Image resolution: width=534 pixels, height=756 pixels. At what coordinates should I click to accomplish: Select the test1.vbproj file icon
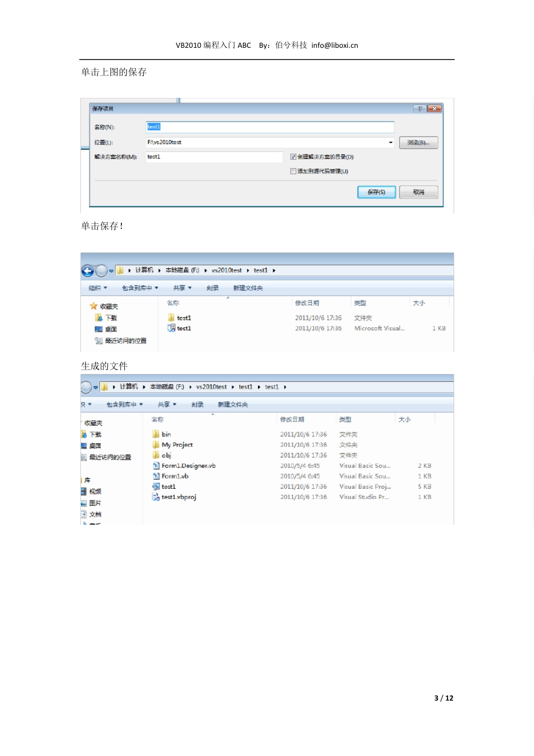tap(156, 497)
